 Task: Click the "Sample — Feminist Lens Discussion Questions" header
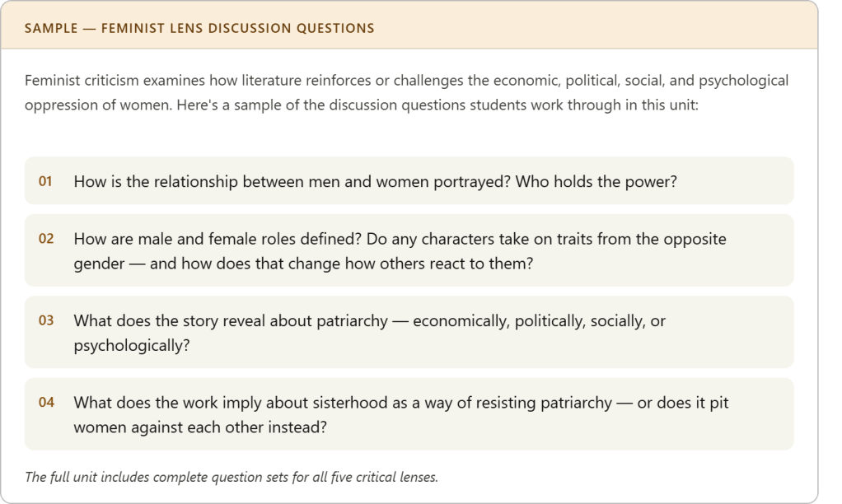(x=199, y=29)
